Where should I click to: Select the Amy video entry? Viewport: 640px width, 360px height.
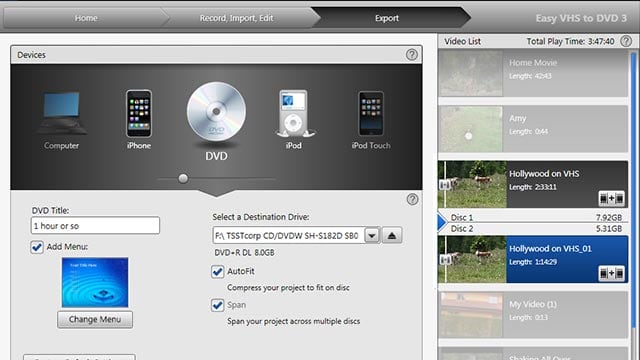(533, 129)
